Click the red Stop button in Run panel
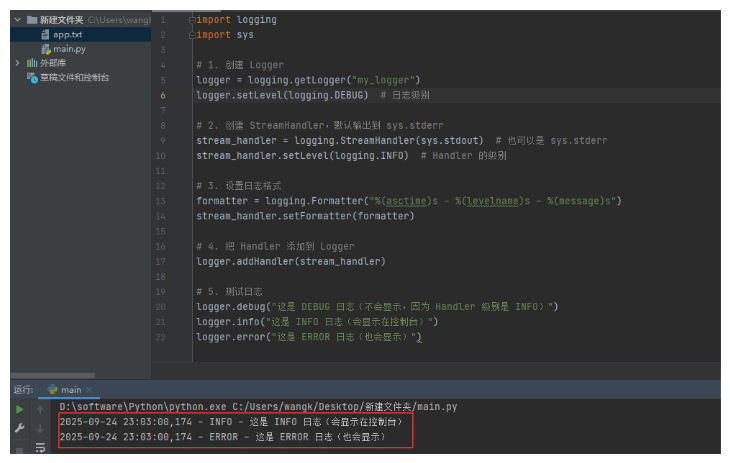This screenshot has width=730, height=463. pyautogui.click(x=19, y=449)
